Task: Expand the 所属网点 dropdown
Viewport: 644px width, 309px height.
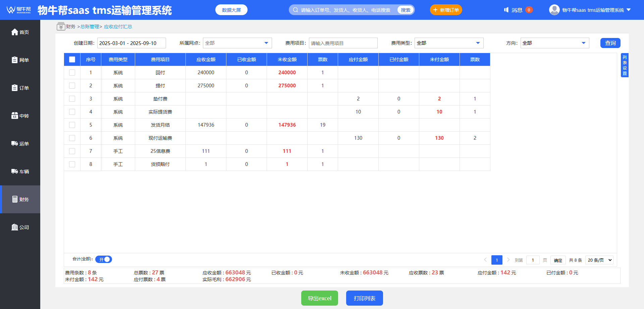Action: click(237, 43)
